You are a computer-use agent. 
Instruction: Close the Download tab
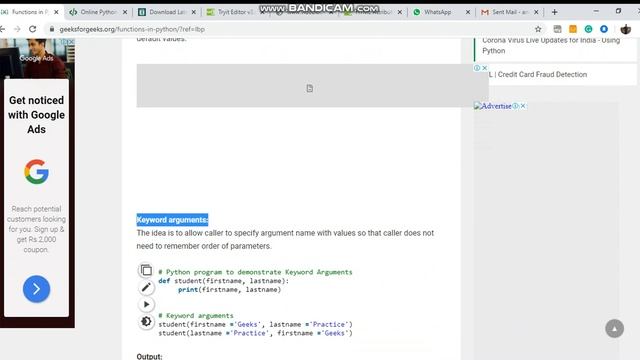pos(193,12)
